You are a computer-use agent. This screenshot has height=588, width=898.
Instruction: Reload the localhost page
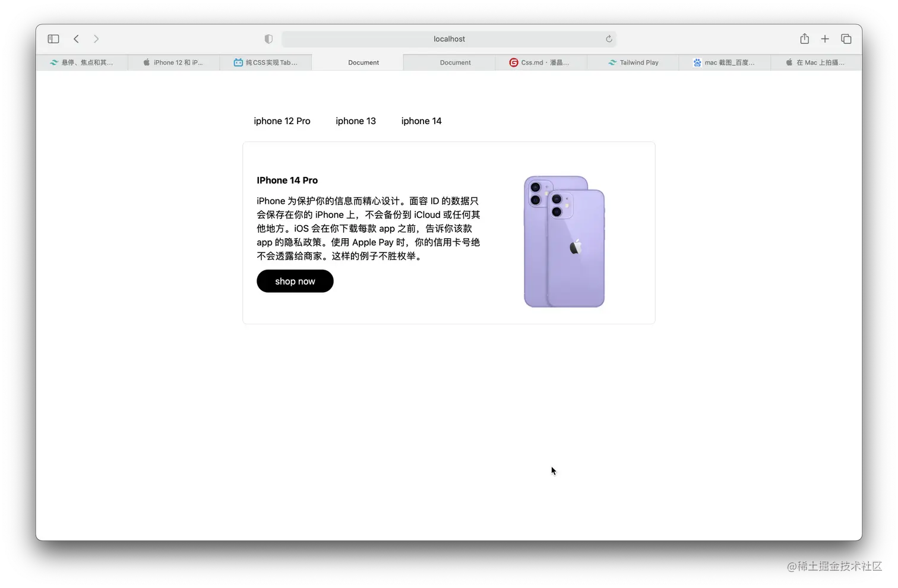click(609, 39)
